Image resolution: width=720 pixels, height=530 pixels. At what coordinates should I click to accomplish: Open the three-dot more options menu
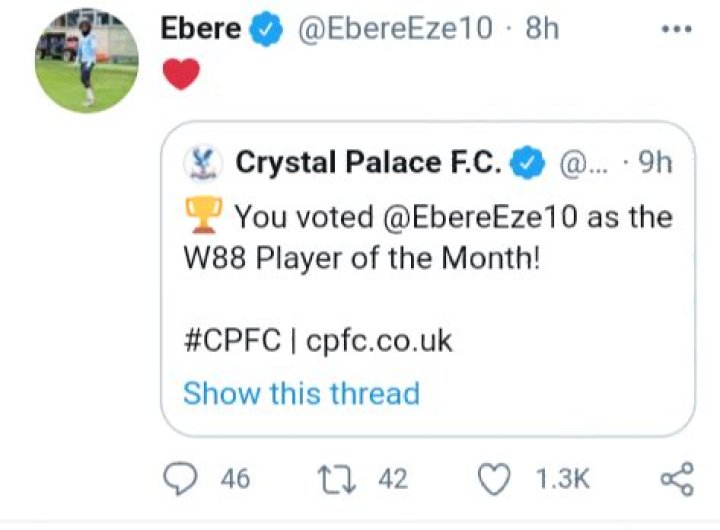[677, 29]
